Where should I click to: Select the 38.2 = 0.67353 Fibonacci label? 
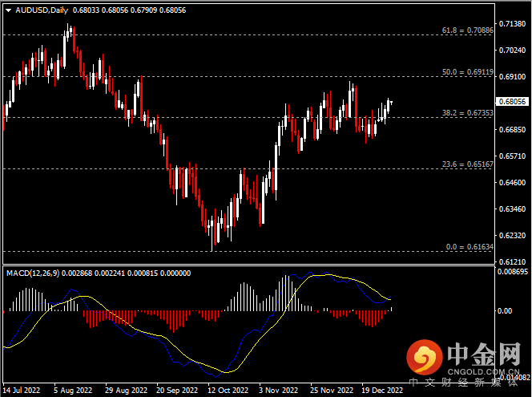click(x=467, y=113)
